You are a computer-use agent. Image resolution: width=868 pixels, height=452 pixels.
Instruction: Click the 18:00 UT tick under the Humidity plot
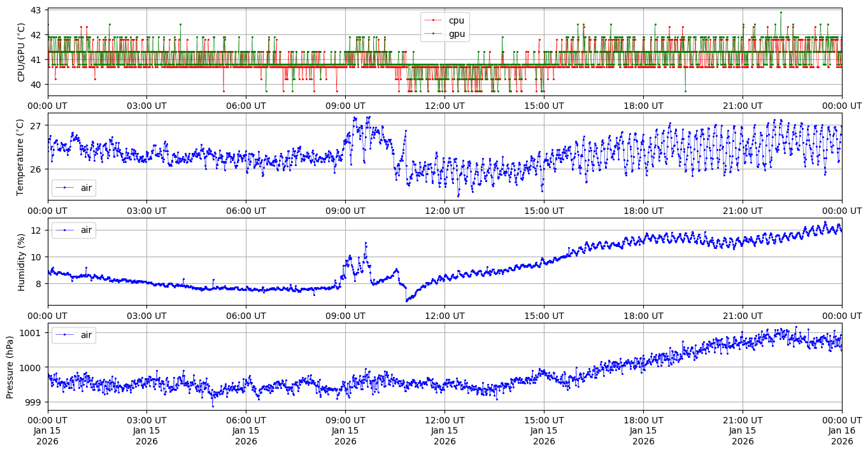[x=643, y=315]
